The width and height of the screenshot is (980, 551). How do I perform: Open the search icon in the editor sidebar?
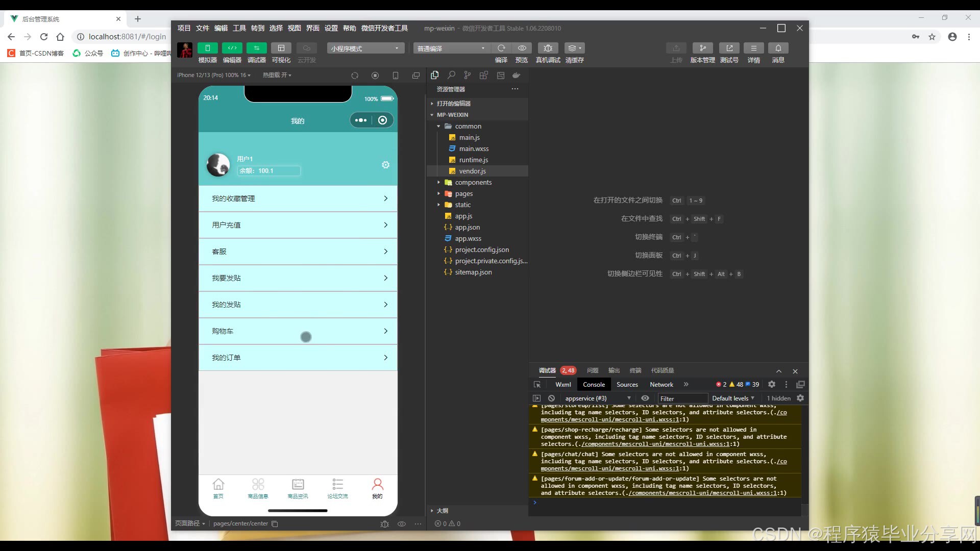[451, 75]
